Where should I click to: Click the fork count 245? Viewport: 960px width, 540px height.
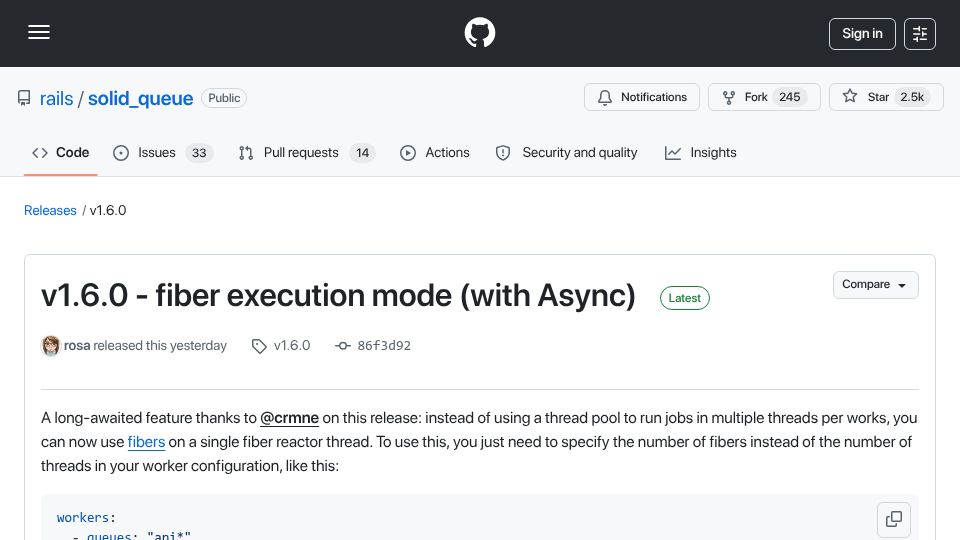[790, 97]
